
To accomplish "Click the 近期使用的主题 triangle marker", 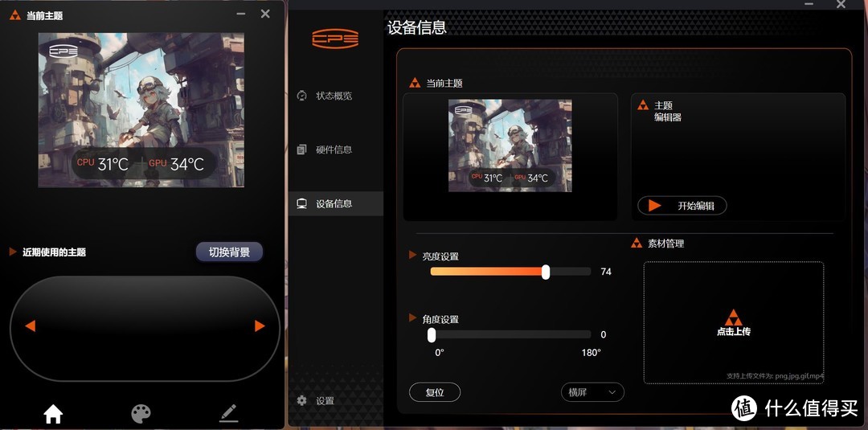I will pos(14,252).
